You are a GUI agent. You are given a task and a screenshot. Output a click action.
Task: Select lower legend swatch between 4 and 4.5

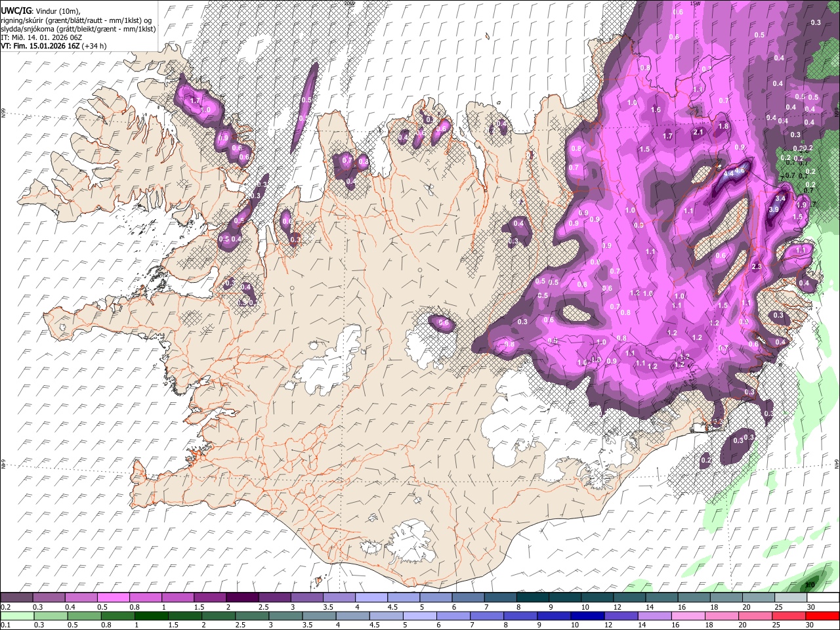pyautogui.click(x=353, y=616)
